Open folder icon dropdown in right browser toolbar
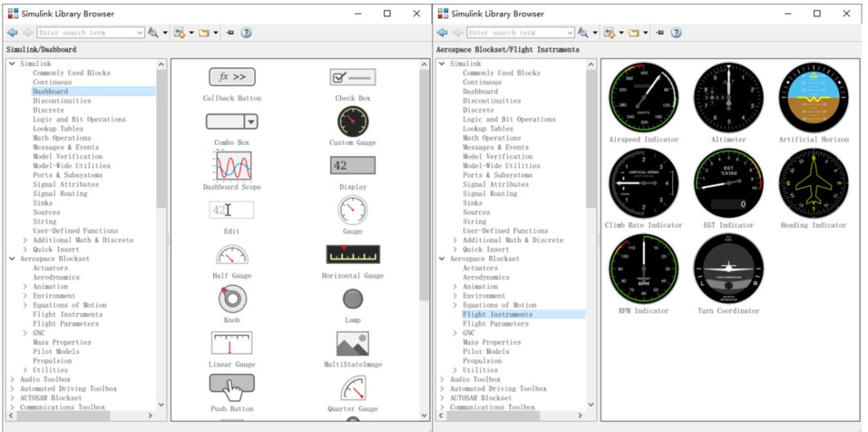 click(x=645, y=33)
